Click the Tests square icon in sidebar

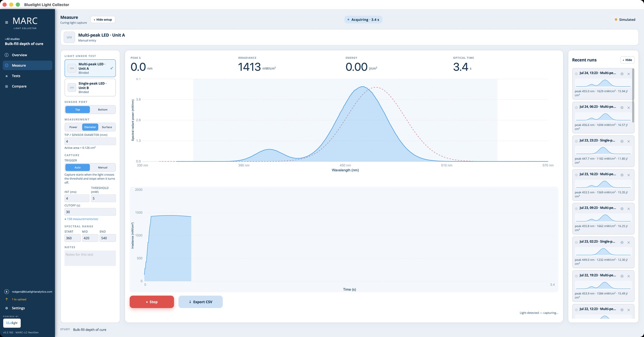point(6,76)
